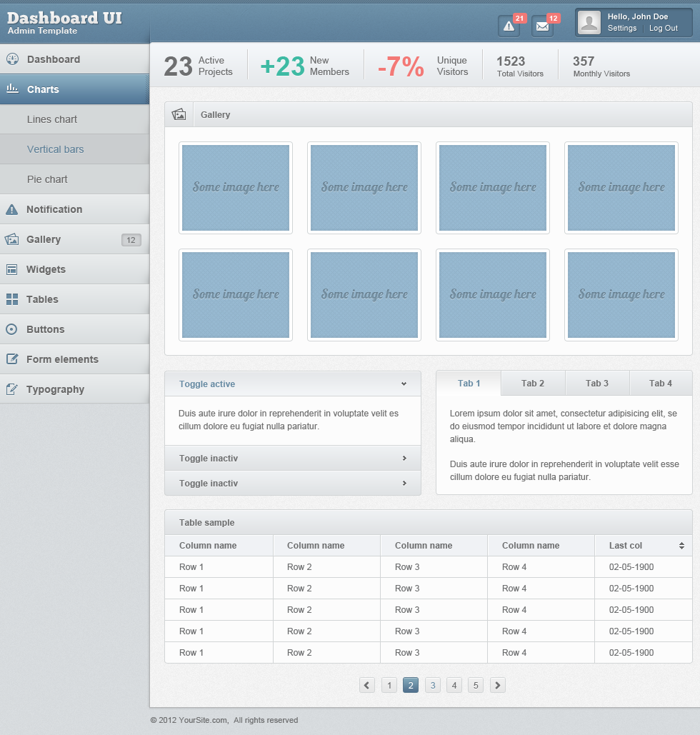Open the first gallery image thumbnail
Image resolution: width=700 pixels, height=735 pixels.
pyautogui.click(x=236, y=188)
